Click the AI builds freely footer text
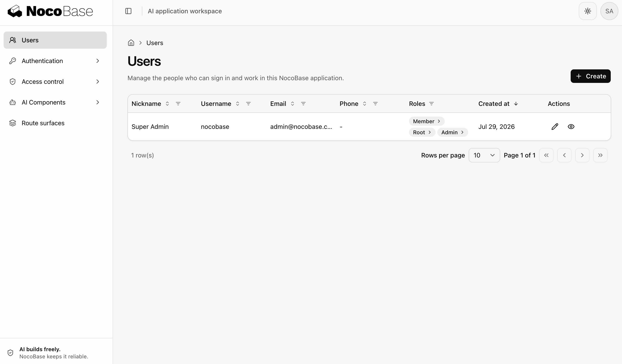The height and width of the screenshot is (364, 622). click(x=40, y=349)
